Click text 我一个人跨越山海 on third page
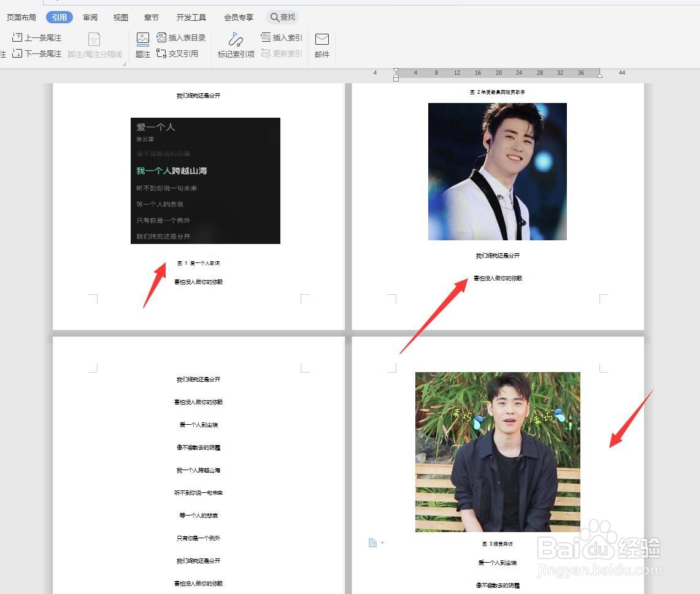 199,470
